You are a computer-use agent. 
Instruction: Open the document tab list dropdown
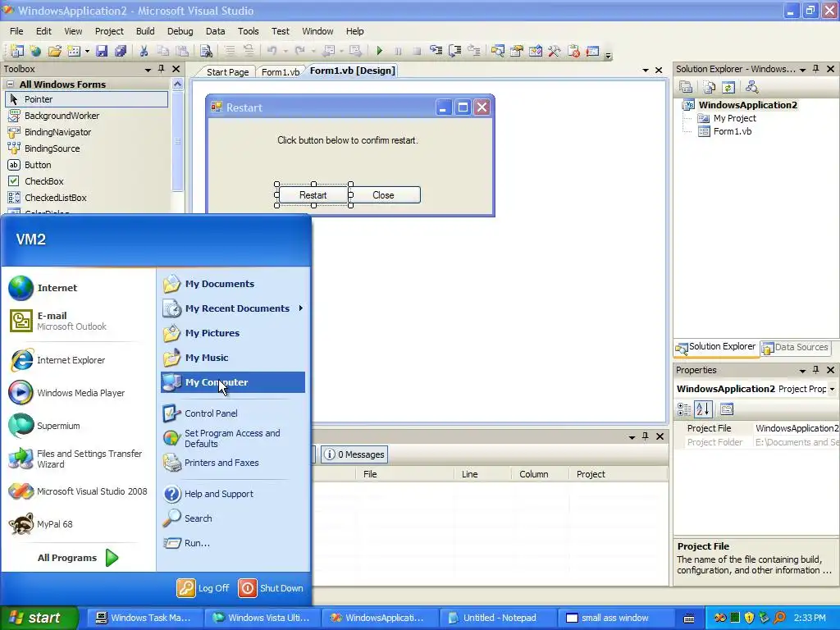[646, 71]
